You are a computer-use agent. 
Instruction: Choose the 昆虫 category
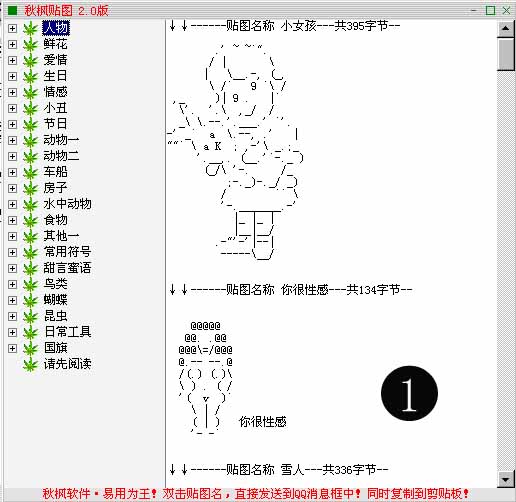[x=55, y=316]
